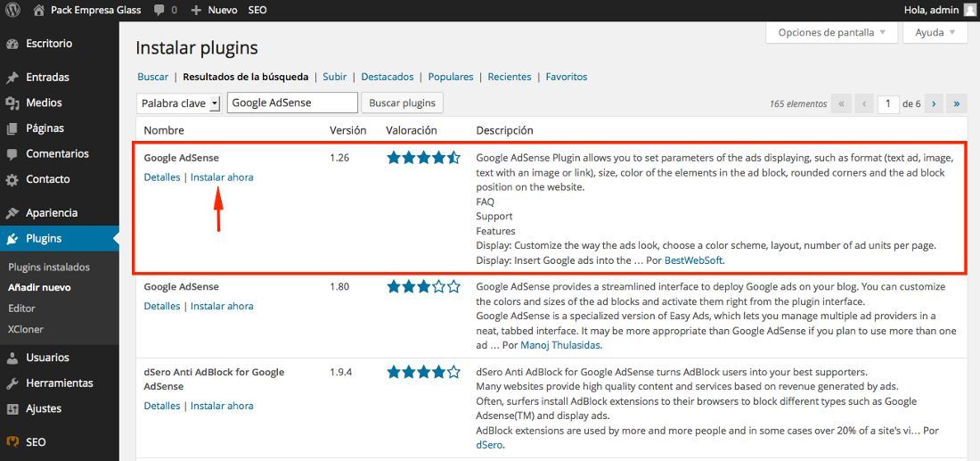Click the Buscar plugins button
This screenshot has height=461, width=980.
click(x=403, y=103)
